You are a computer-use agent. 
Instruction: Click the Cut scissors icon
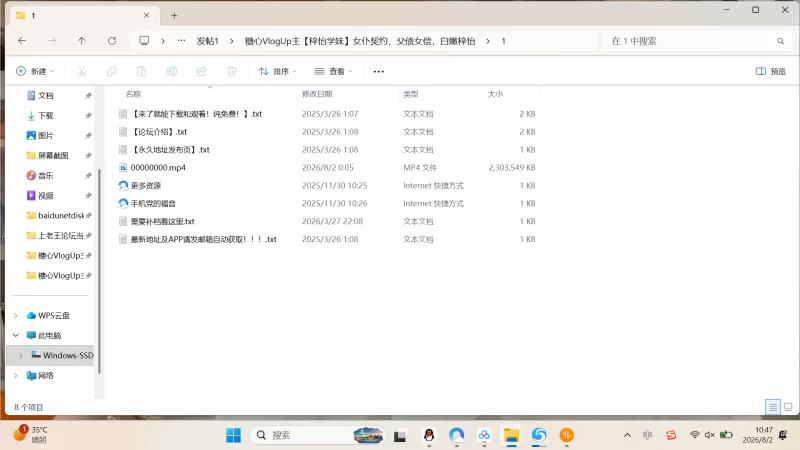coord(82,71)
